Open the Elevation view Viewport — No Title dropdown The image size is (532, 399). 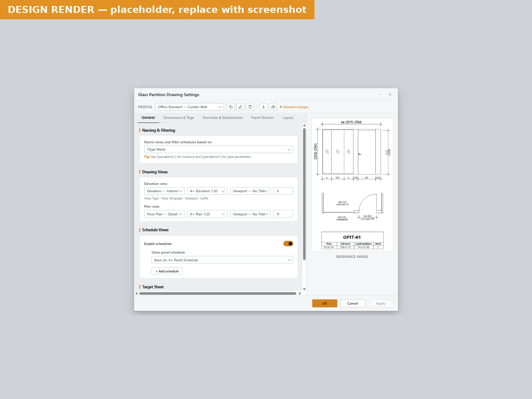click(250, 191)
